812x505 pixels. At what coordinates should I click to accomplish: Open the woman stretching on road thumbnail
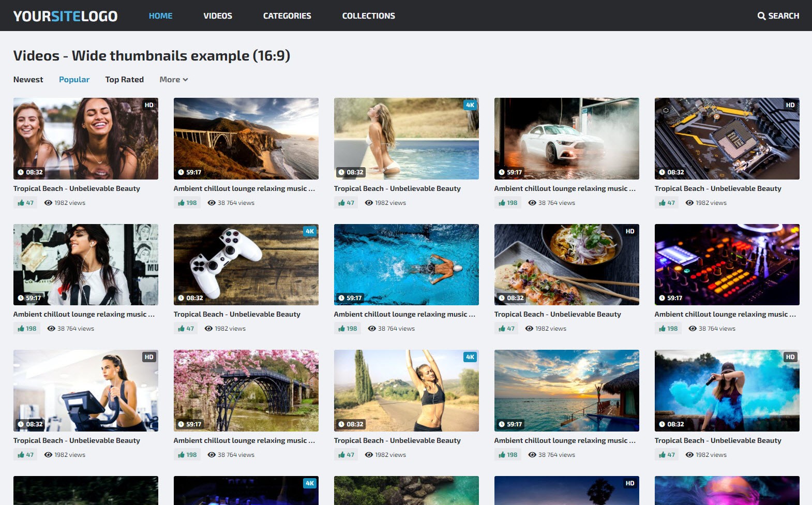[x=407, y=391]
